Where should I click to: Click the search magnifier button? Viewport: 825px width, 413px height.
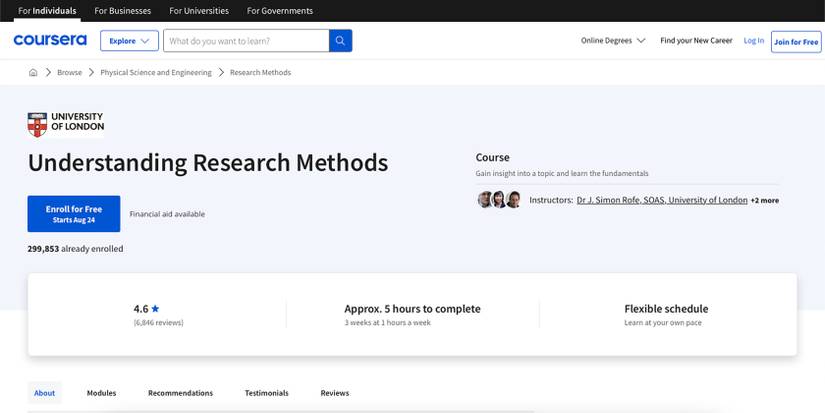coord(340,41)
